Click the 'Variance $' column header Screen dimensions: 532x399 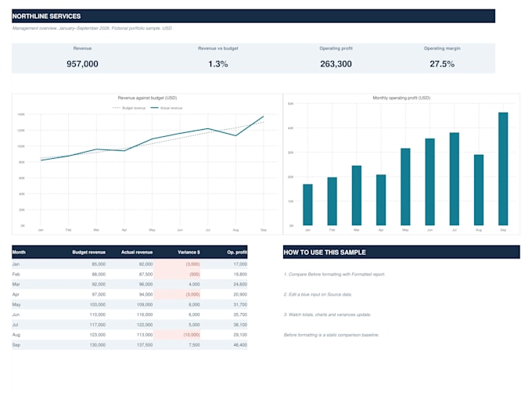point(189,252)
